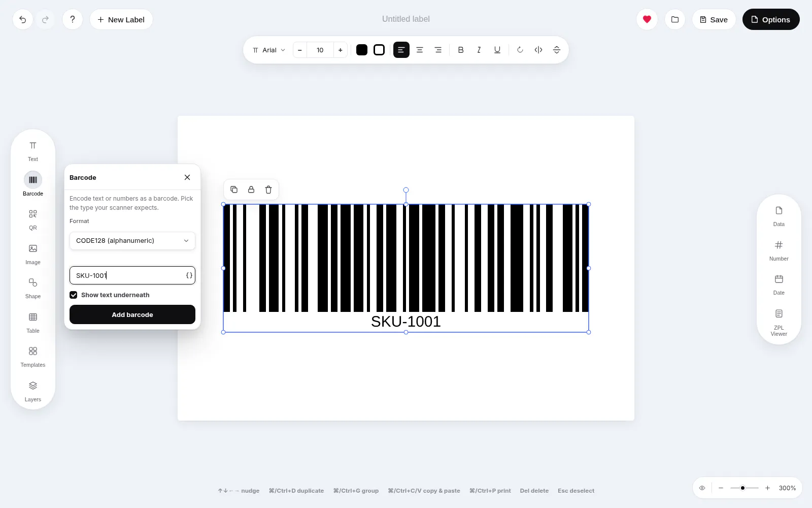Click the Untitled label title

406,19
